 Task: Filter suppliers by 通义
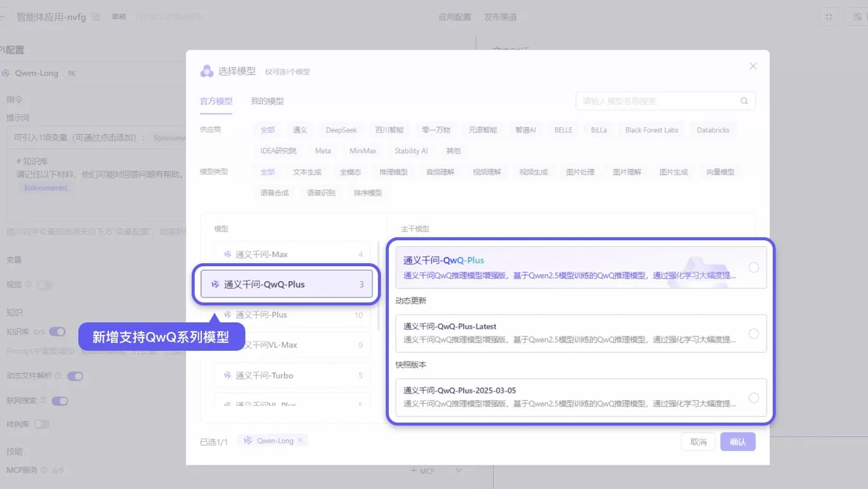coord(300,130)
